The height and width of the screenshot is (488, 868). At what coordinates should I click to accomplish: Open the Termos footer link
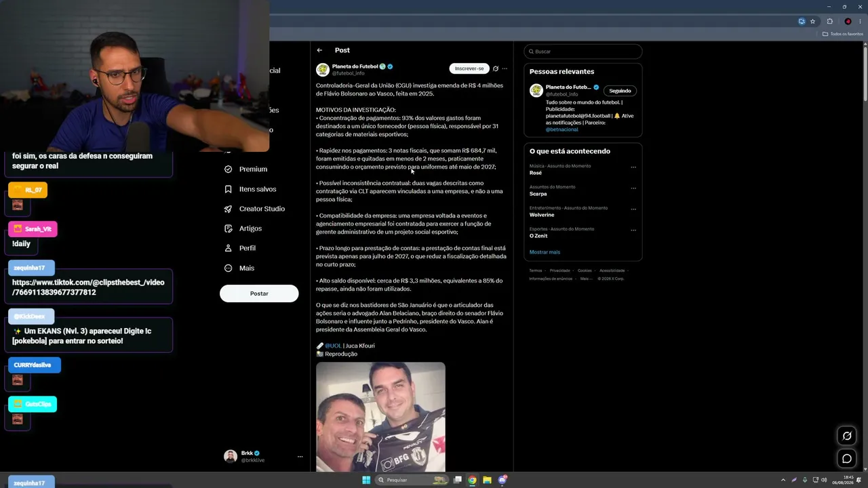(536, 270)
